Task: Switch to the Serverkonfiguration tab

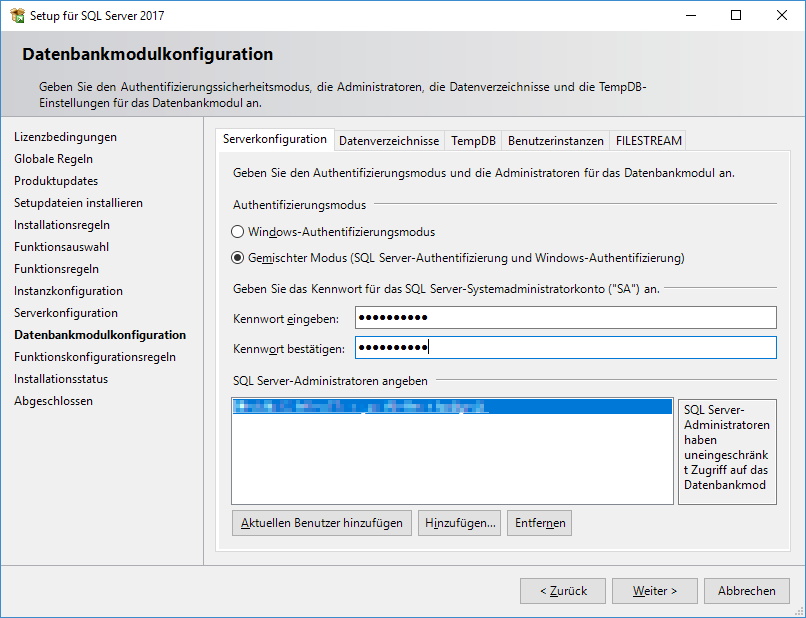Action: point(275,139)
